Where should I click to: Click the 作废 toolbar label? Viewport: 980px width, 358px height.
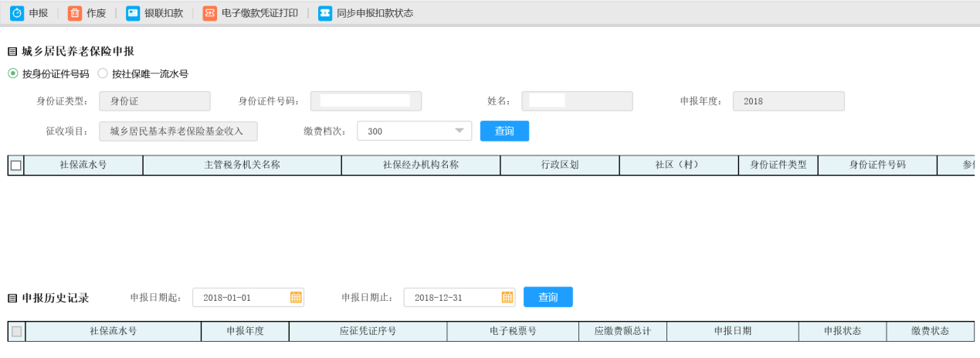click(x=97, y=13)
